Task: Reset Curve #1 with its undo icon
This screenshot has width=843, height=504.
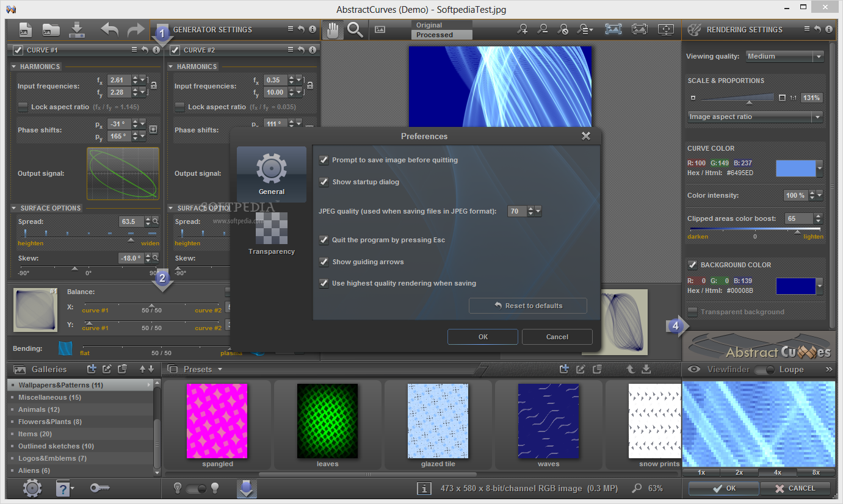Action: click(145, 50)
